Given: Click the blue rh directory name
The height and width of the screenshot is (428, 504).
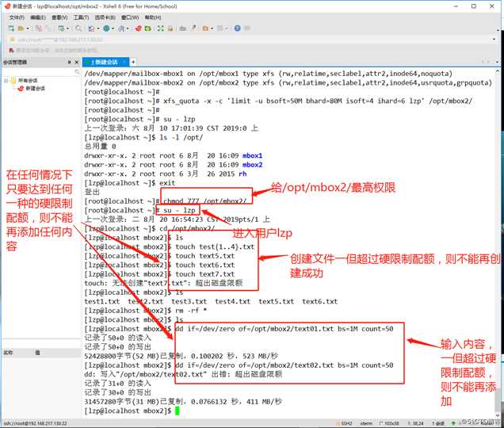Looking at the screenshot, I should coord(242,174).
